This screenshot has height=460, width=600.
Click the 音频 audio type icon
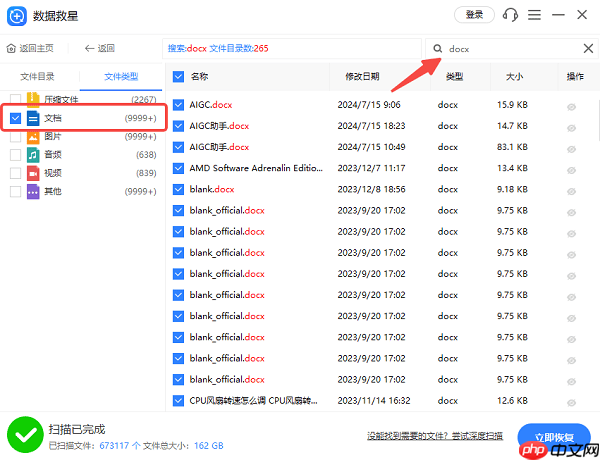pos(33,155)
